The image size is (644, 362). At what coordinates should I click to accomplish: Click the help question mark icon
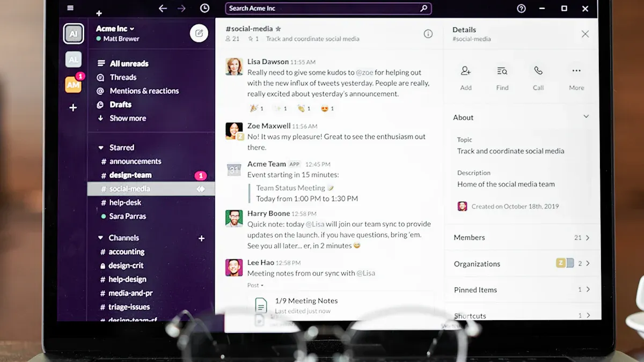(x=521, y=8)
